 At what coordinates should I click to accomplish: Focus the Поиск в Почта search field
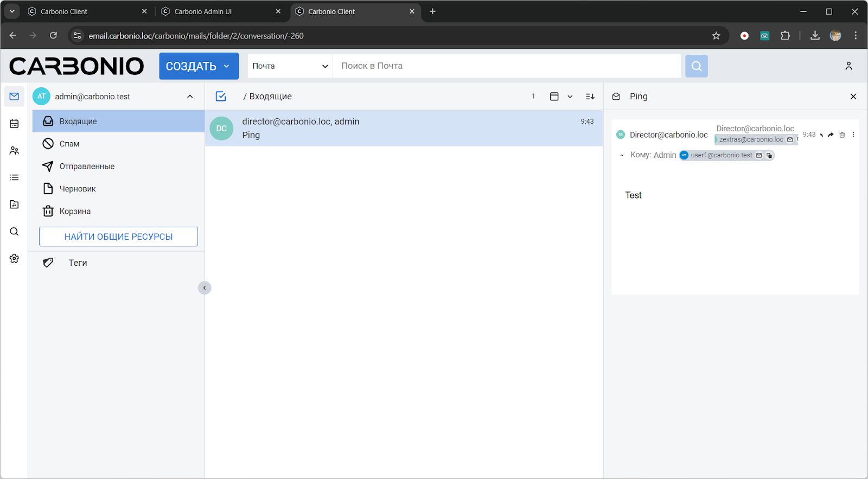tap(507, 66)
